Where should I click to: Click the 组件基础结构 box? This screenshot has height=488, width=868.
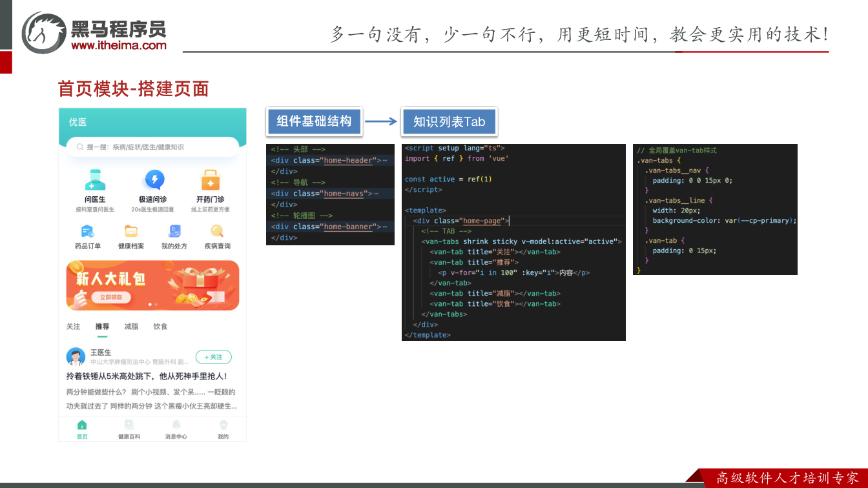[314, 121]
